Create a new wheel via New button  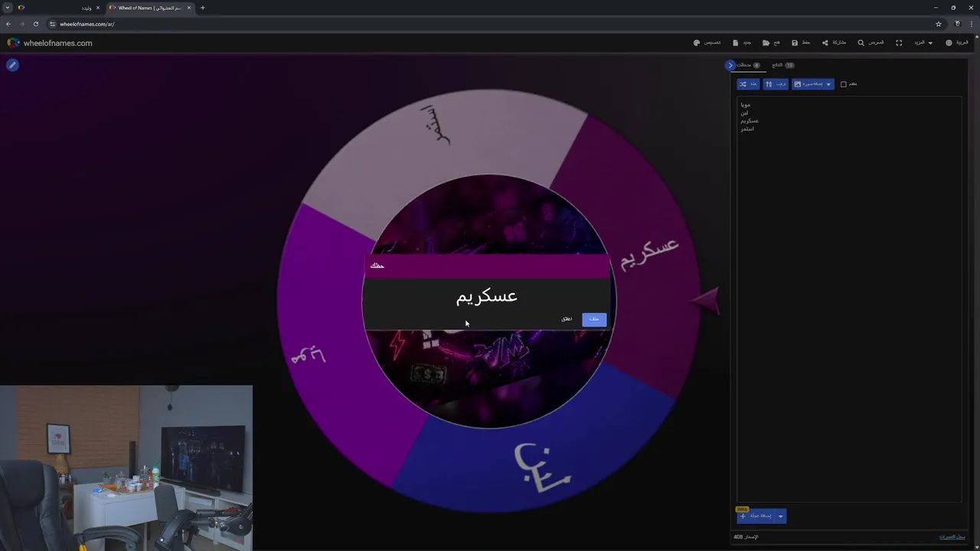click(x=742, y=43)
